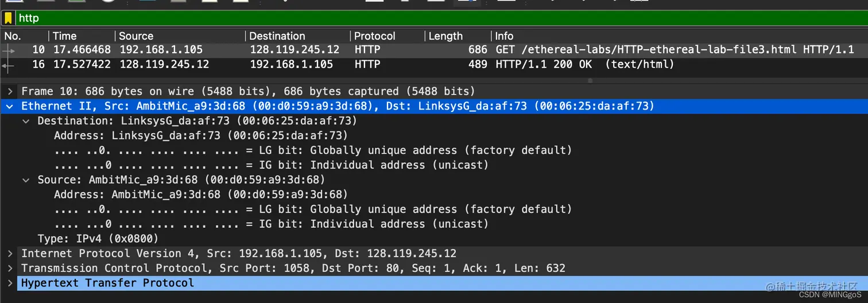Collapse the Destination: LinksysG_da:af:73 node
This screenshot has height=303, width=868.
pyautogui.click(x=26, y=121)
